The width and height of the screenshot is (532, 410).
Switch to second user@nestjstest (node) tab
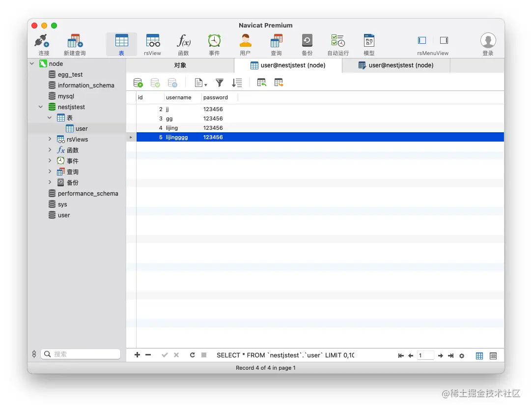(396, 65)
